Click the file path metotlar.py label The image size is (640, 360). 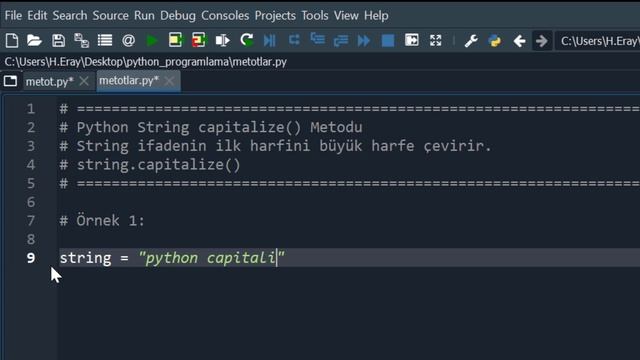[x=146, y=62]
